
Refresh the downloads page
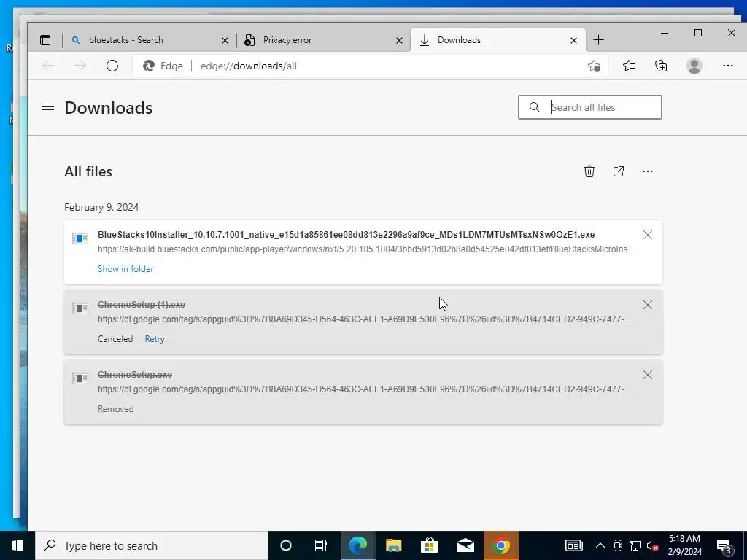(112, 66)
